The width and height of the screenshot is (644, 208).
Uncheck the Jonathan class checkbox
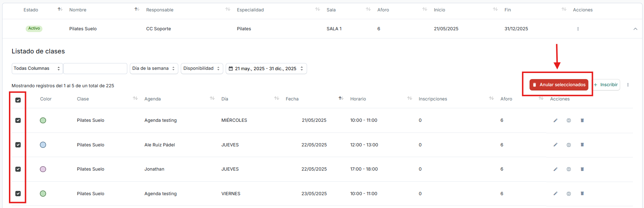[18, 169]
